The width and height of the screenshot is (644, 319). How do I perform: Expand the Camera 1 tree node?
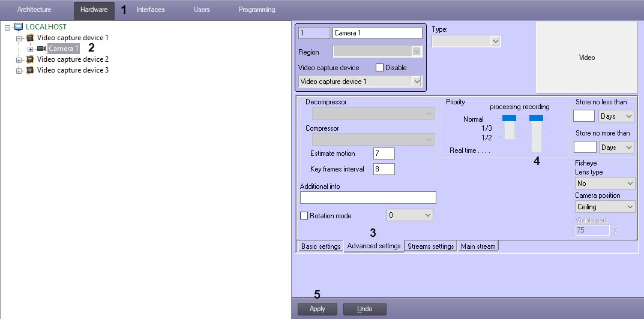tap(30, 49)
